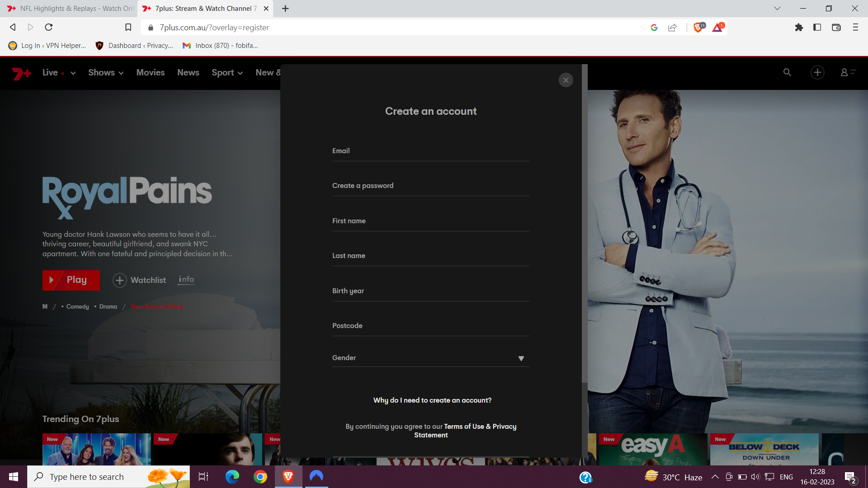Close the Create an account overlay
The height and width of the screenshot is (488, 868).
click(x=566, y=80)
